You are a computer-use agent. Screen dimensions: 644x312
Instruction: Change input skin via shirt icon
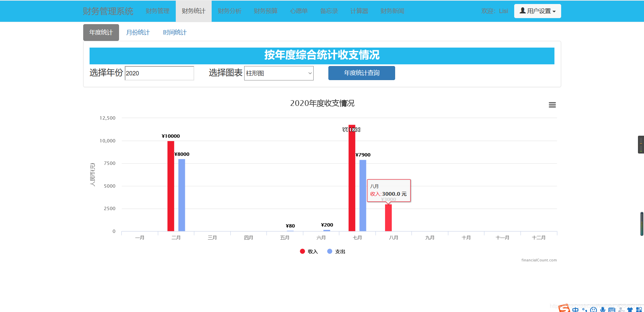pyautogui.click(x=630, y=310)
